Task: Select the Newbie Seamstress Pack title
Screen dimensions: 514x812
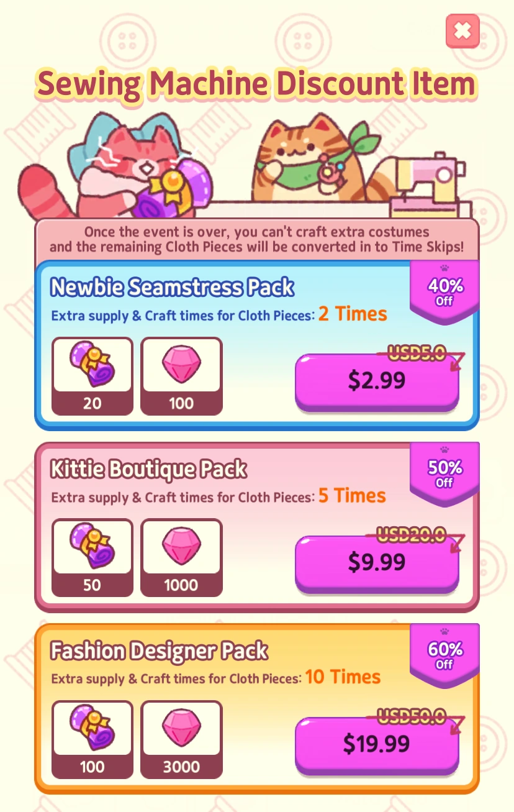Action: [x=173, y=288]
